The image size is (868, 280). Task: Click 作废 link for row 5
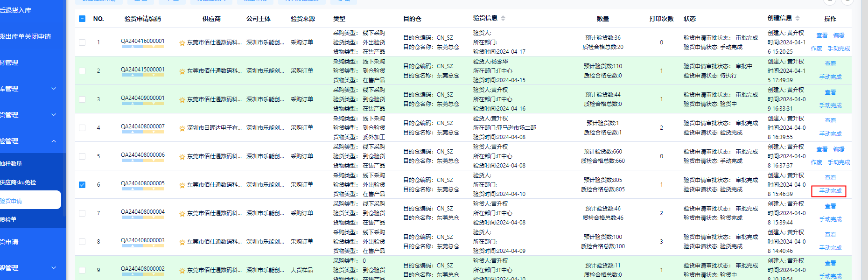click(816, 162)
